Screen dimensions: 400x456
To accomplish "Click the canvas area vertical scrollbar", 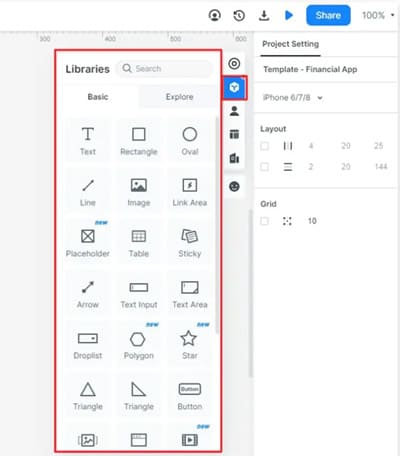I will click(251, 293).
